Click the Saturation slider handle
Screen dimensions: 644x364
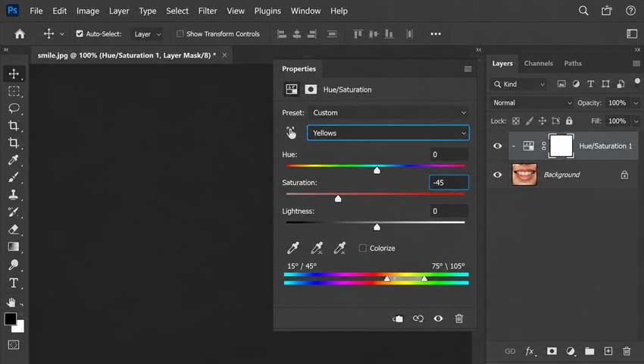(338, 199)
